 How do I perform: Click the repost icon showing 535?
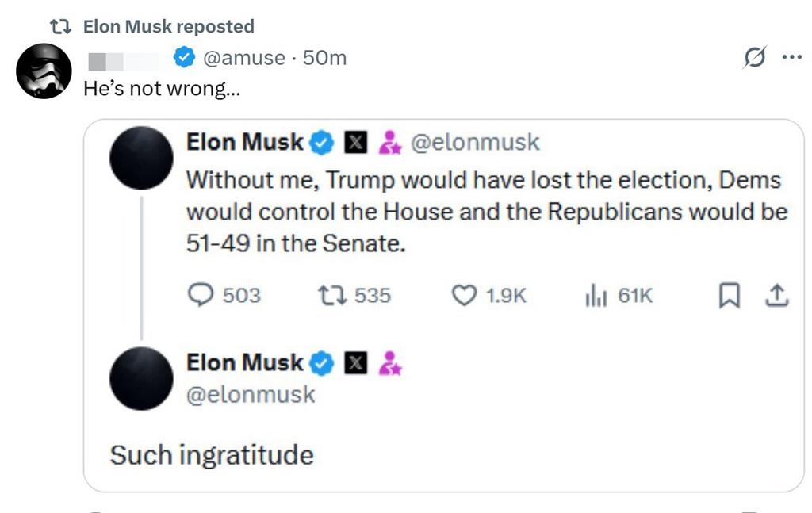point(332,296)
